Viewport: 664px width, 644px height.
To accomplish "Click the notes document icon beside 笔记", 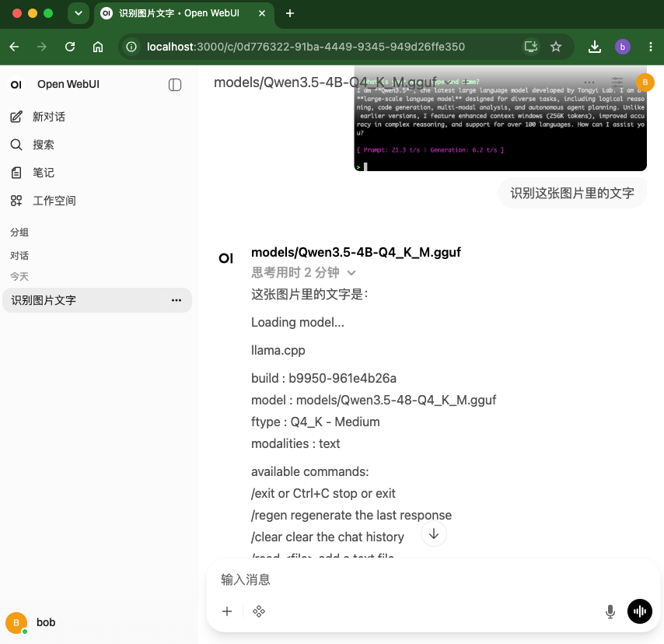I will [16, 173].
